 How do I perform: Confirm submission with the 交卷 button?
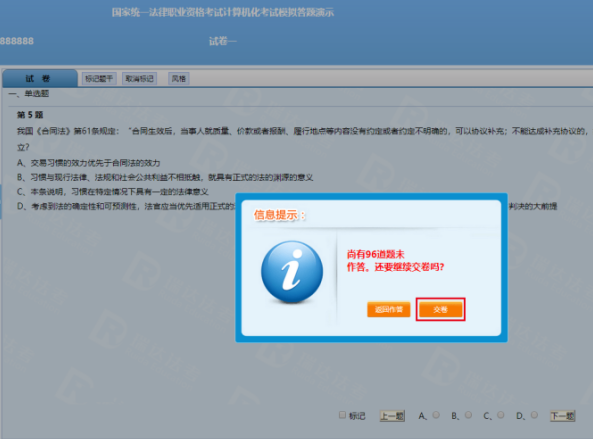coord(441,309)
